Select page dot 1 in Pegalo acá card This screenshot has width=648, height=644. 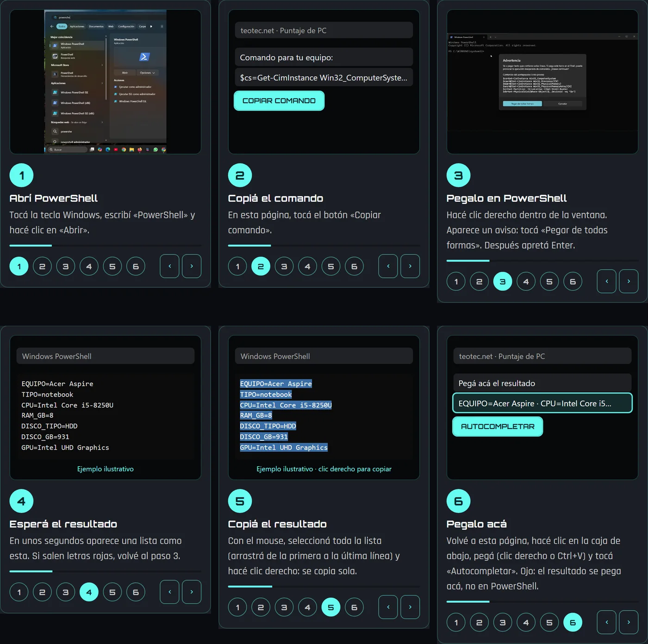pos(456,623)
